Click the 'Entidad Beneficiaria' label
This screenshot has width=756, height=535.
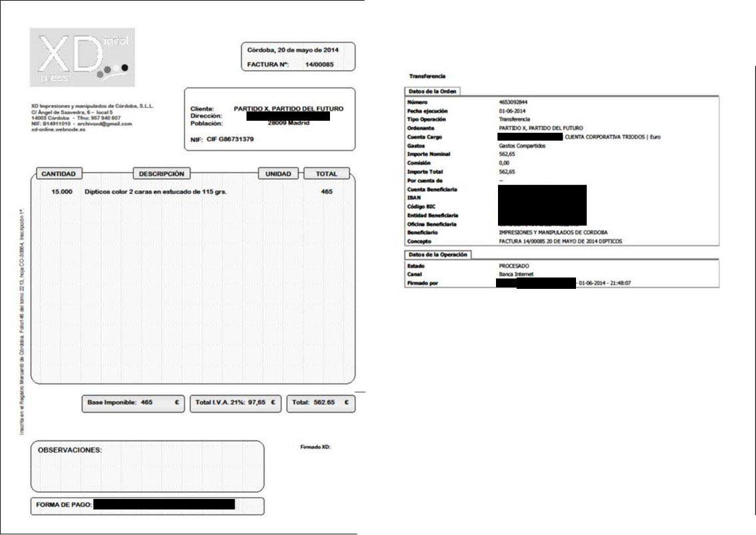pos(433,215)
